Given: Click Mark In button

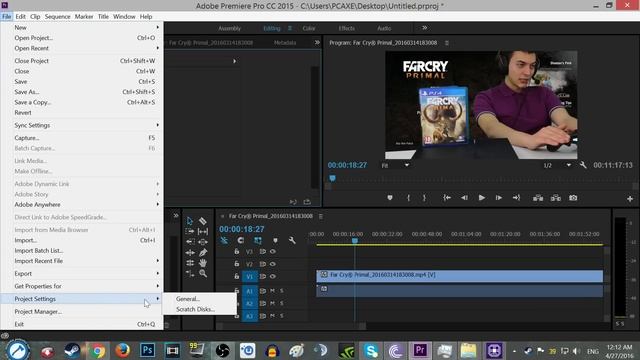Looking at the screenshot, I should coord(408,198).
